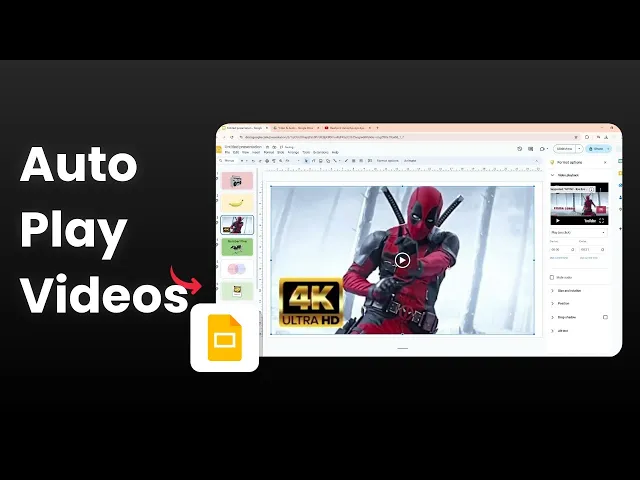640x480 pixels.
Task: Click the Format options toolbar button
Action: point(387,161)
